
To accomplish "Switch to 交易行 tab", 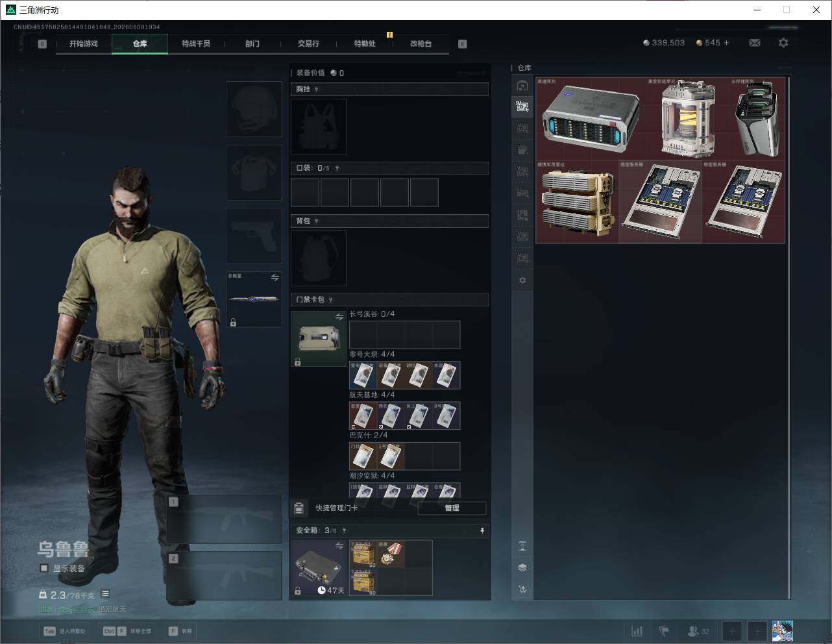I will coord(308,43).
